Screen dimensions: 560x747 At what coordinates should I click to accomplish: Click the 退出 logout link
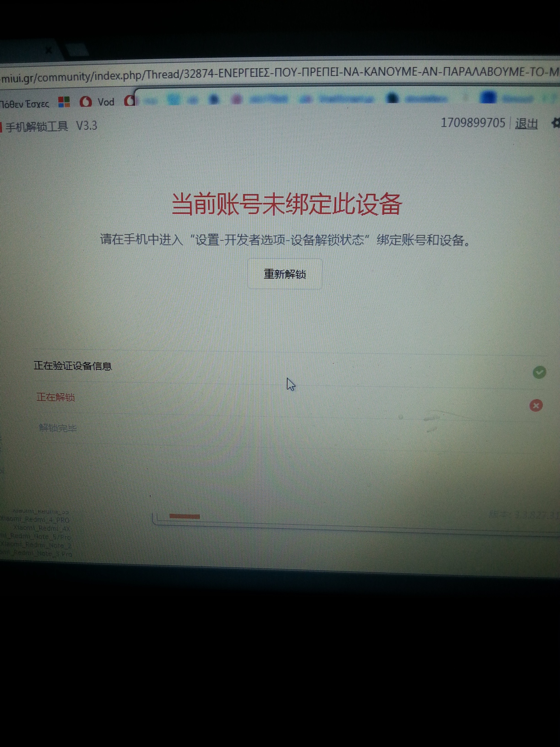click(x=526, y=124)
